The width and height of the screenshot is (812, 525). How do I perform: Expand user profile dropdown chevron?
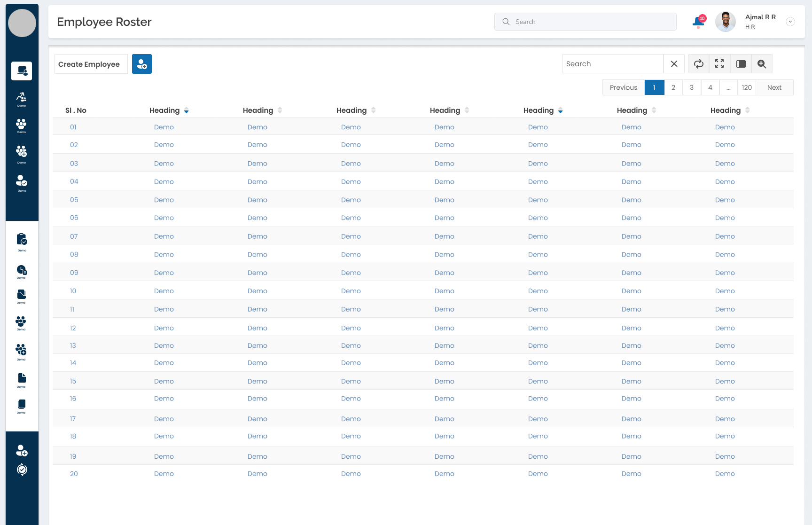click(790, 22)
